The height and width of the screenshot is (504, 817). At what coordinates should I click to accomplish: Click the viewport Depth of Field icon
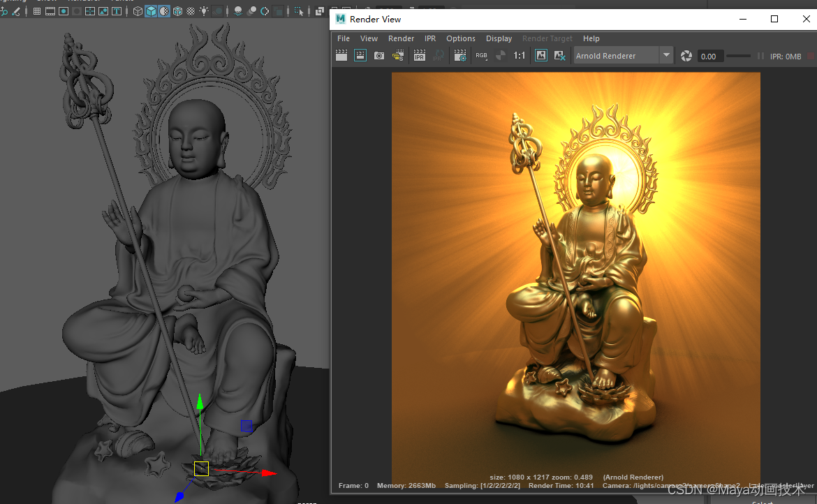click(278, 11)
